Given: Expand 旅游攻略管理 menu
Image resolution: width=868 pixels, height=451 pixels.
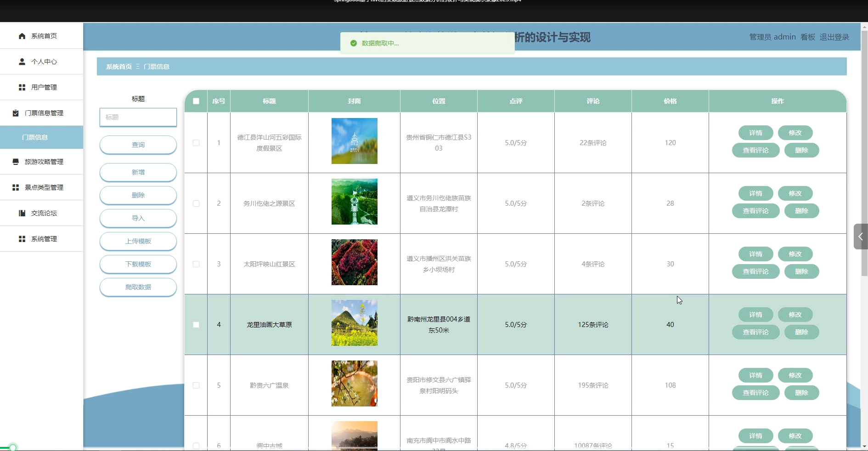Looking at the screenshot, I should [x=41, y=162].
